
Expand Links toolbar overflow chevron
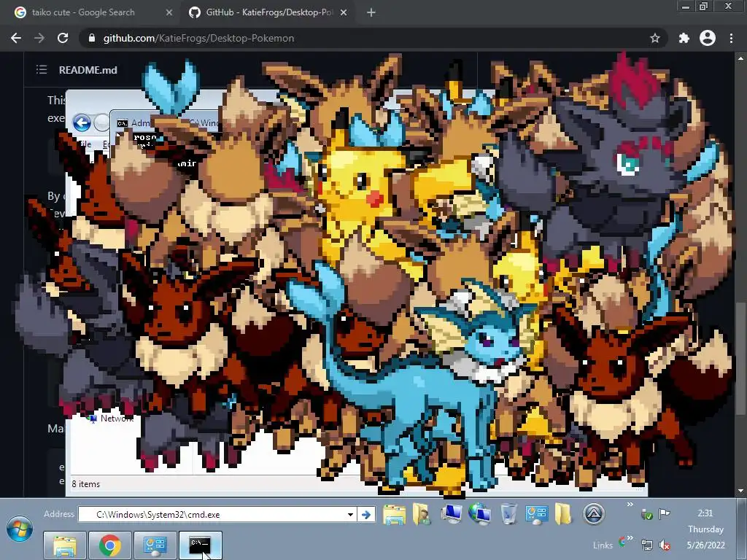pyautogui.click(x=630, y=538)
